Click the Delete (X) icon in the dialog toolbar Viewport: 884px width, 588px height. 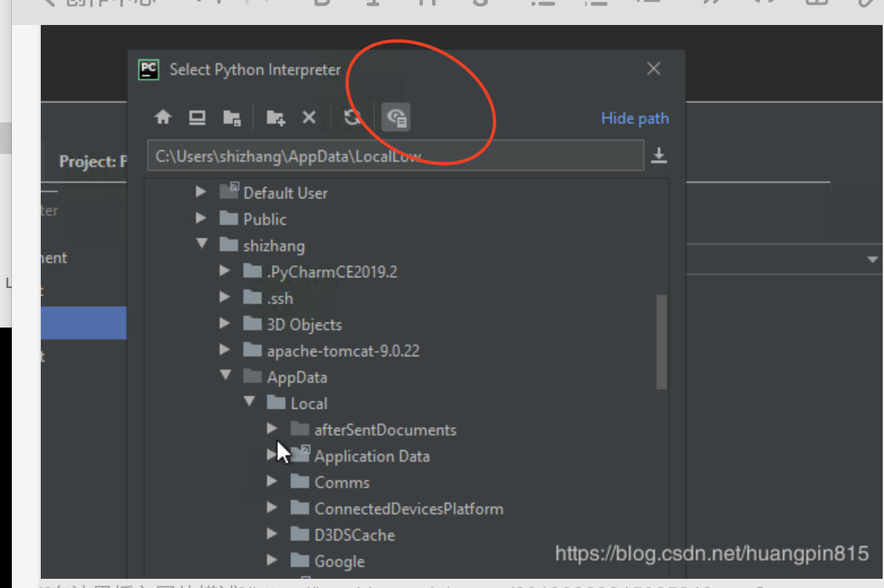[x=309, y=117]
